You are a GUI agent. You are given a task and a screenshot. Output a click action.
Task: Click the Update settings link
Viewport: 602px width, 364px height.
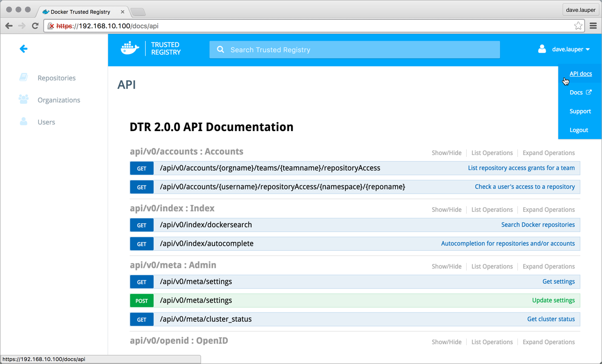pyautogui.click(x=554, y=300)
